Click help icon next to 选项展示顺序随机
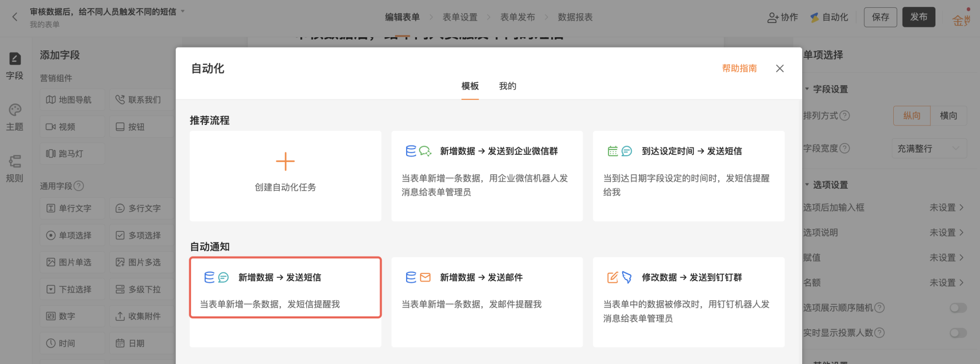This screenshot has width=980, height=364. [880, 308]
